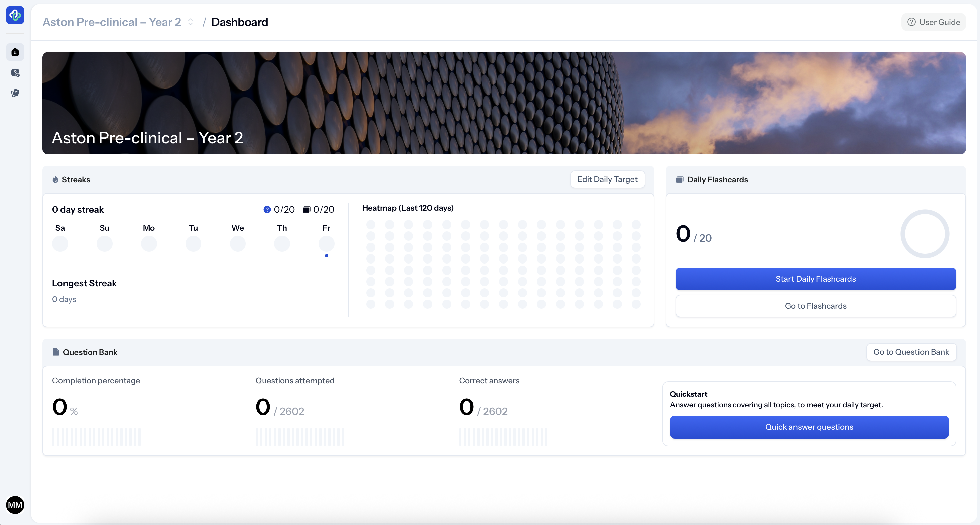
Task: Click the MM user avatar
Action: (x=15, y=505)
